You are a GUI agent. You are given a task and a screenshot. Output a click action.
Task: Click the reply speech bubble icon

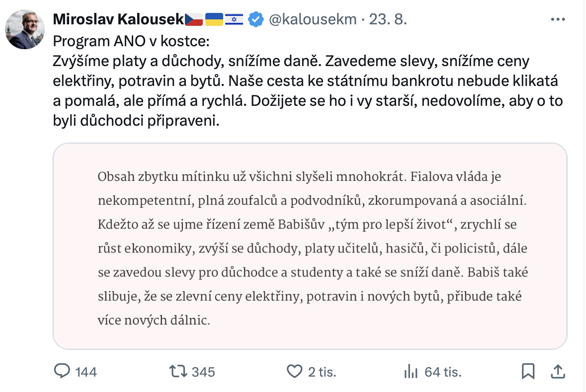(x=62, y=372)
